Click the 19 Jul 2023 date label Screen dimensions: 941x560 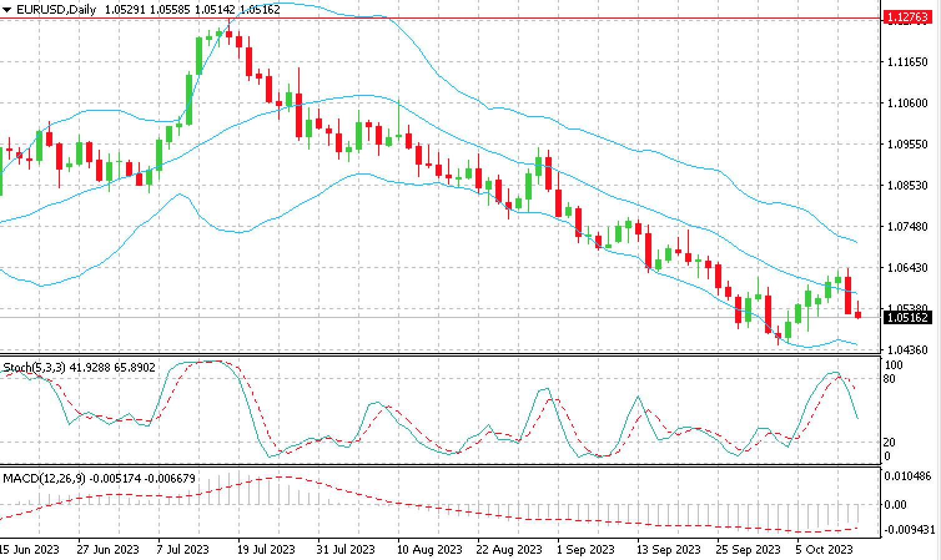pyautogui.click(x=265, y=549)
